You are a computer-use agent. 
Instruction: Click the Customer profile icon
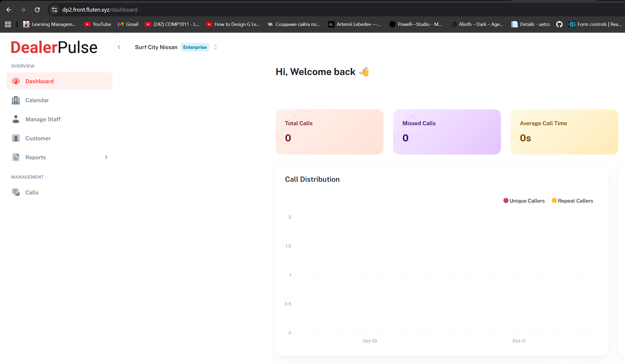pos(16,138)
